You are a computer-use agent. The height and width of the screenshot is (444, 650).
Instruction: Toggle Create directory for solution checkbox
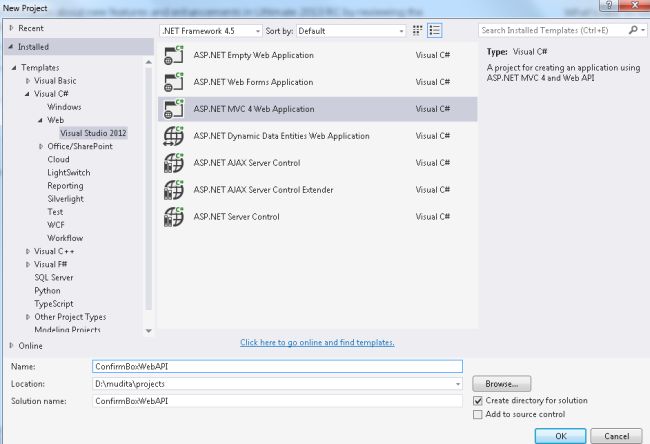(x=478, y=401)
